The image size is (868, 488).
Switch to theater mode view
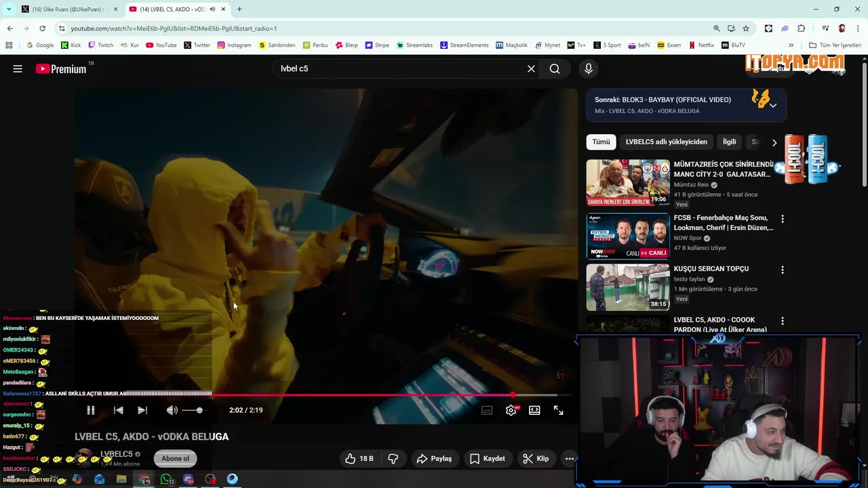pyautogui.click(x=534, y=410)
